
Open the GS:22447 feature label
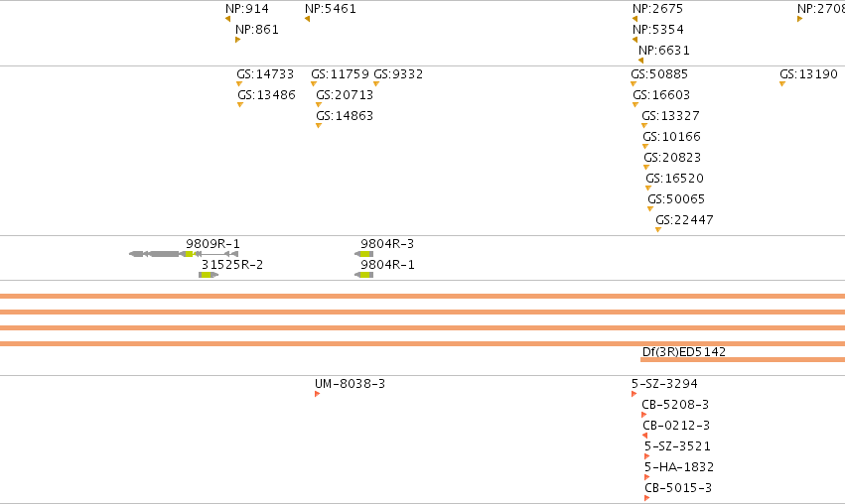coord(684,221)
